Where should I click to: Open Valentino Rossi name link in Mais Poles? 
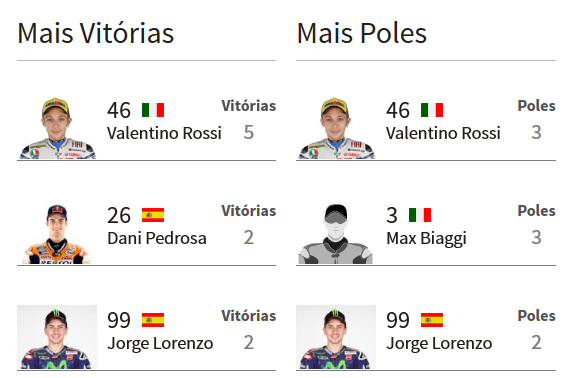coord(443,133)
